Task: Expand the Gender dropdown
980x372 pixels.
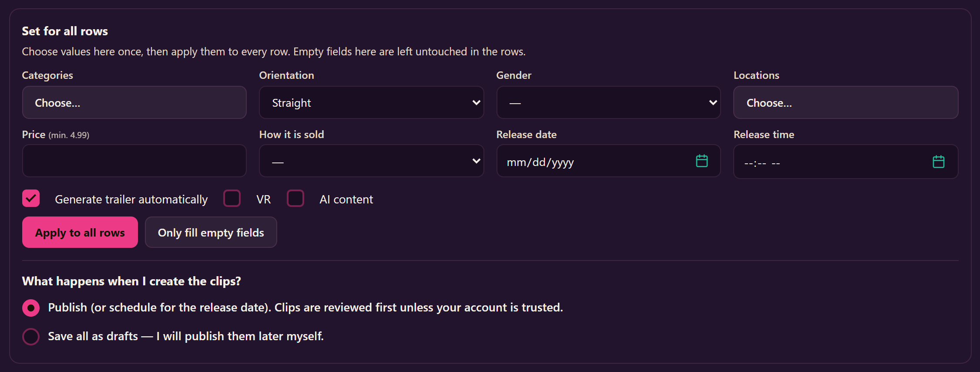Action: click(608, 102)
